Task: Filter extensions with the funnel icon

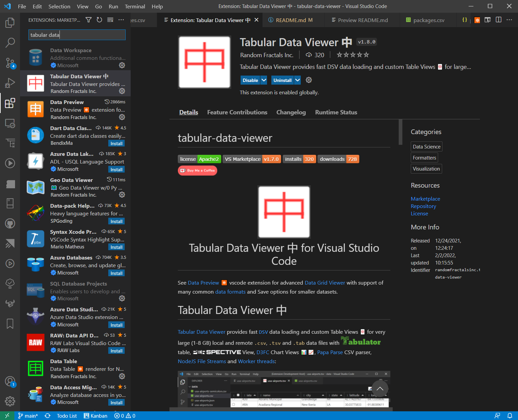Action: [x=89, y=20]
